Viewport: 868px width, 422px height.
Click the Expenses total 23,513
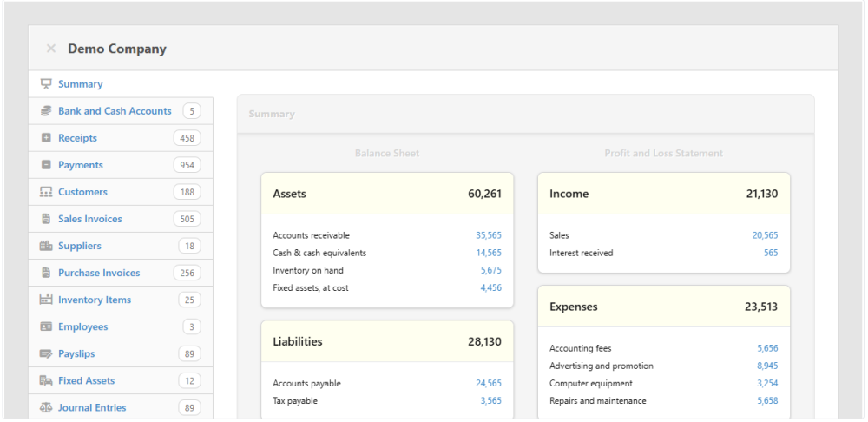(x=761, y=307)
